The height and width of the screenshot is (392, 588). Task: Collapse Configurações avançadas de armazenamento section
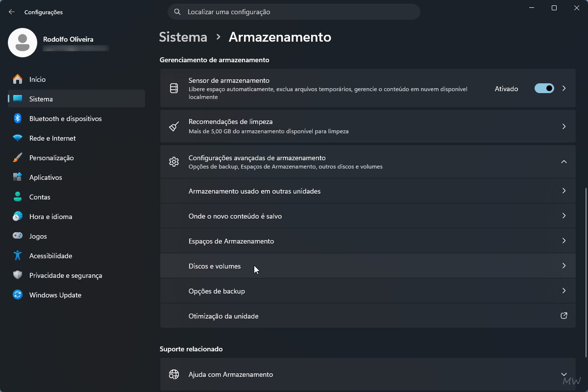[564, 162]
